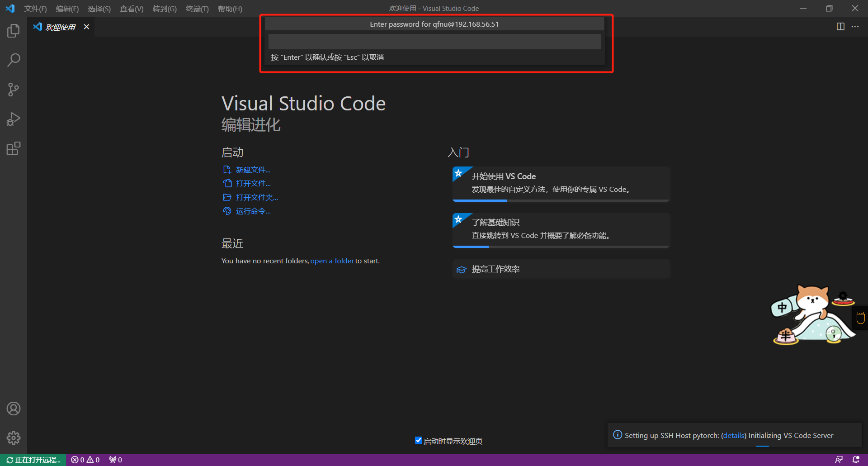This screenshot has height=466, width=868.
Task: Click the 'Enter password for qfnu@192.168.56.51' title
Action: pos(434,24)
